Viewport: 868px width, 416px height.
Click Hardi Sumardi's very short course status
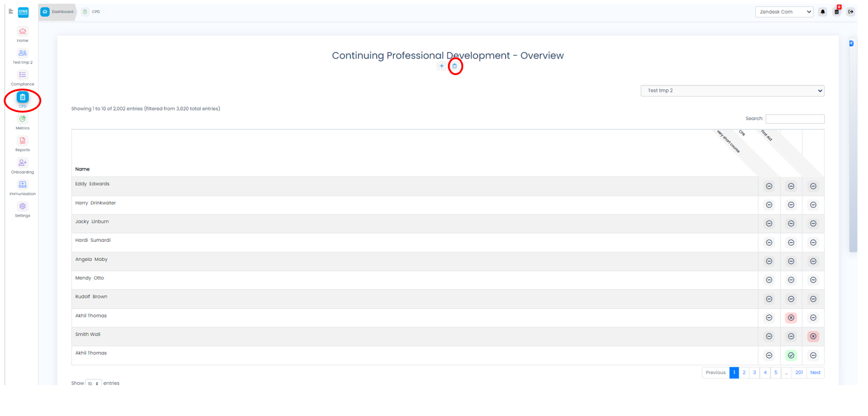769,242
